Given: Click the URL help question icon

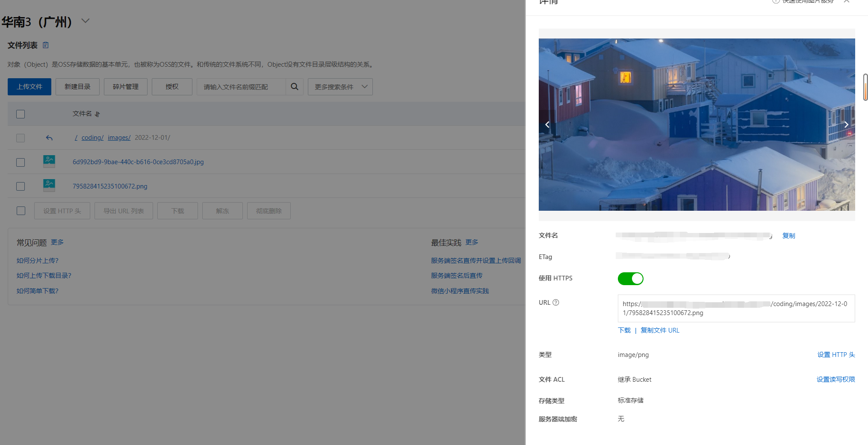Looking at the screenshot, I should pos(556,303).
